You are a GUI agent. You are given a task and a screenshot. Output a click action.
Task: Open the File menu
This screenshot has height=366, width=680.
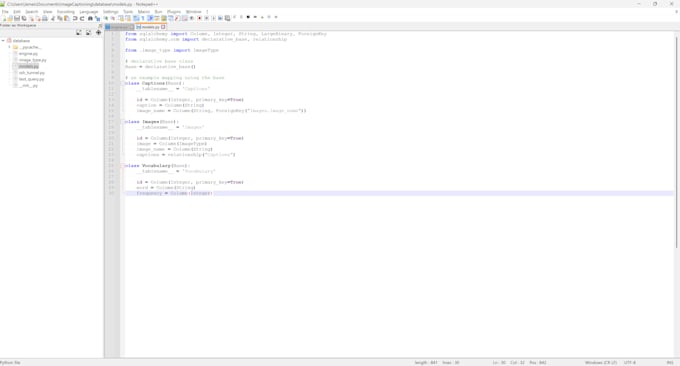[5, 12]
